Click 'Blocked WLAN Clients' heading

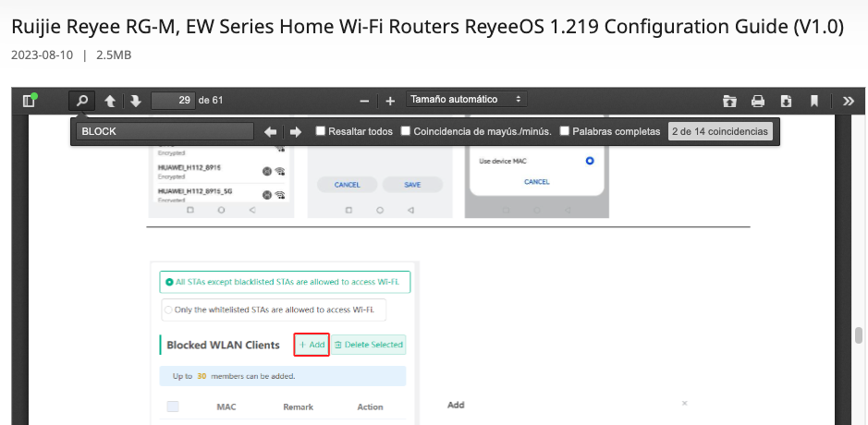223,345
